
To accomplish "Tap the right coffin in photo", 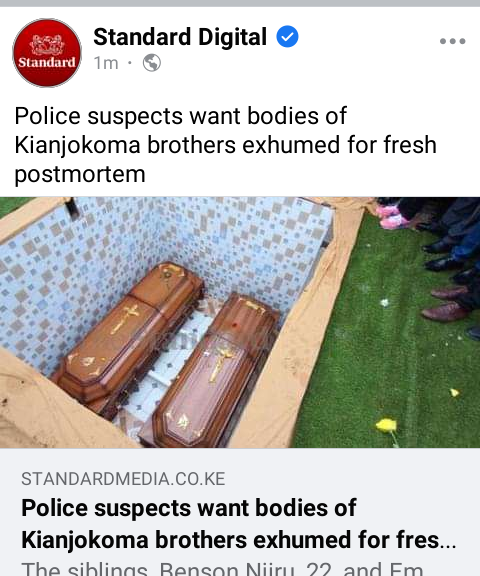I will pyautogui.click(x=215, y=371).
